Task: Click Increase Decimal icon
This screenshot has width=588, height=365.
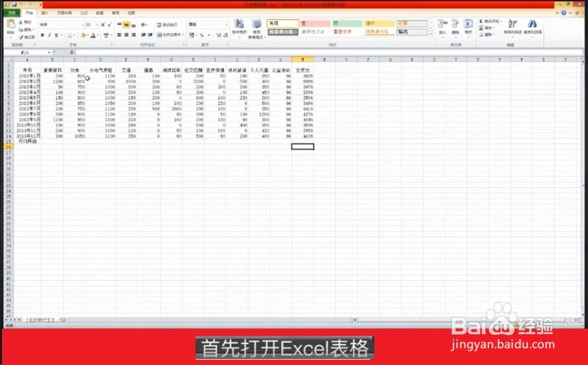Action: click(218, 35)
